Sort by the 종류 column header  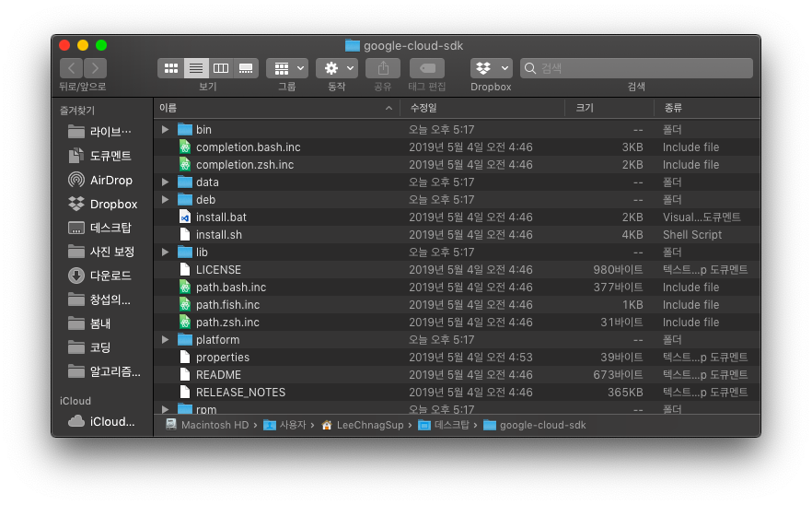[x=707, y=108]
